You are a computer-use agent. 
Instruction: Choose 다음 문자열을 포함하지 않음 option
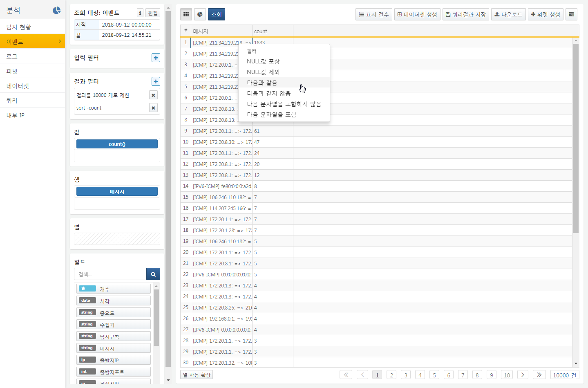click(x=284, y=104)
